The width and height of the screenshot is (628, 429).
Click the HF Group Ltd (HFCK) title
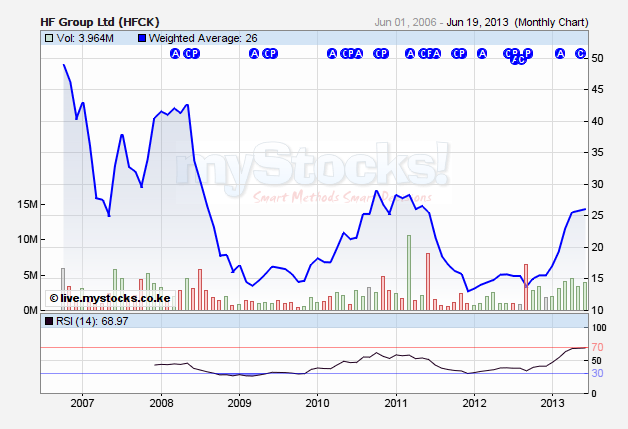coord(98,20)
